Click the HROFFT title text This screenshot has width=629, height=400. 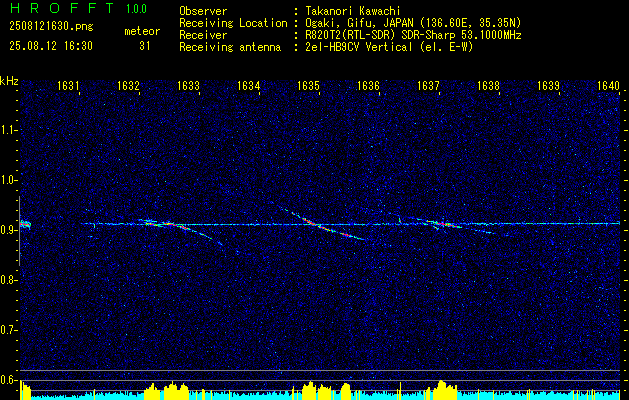coord(63,8)
